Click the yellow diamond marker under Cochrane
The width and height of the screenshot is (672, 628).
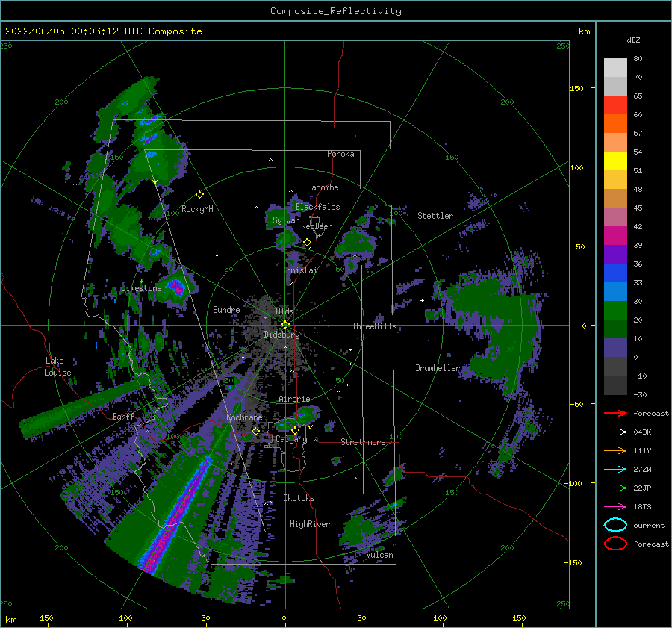(x=255, y=432)
